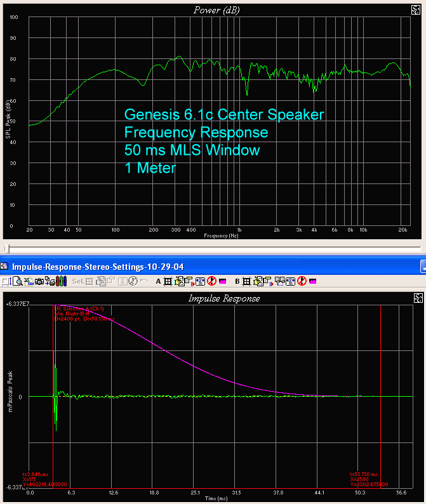Click the grayed Sel. window icon
The width and height of the screenshot is (426, 504).
pos(111,281)
